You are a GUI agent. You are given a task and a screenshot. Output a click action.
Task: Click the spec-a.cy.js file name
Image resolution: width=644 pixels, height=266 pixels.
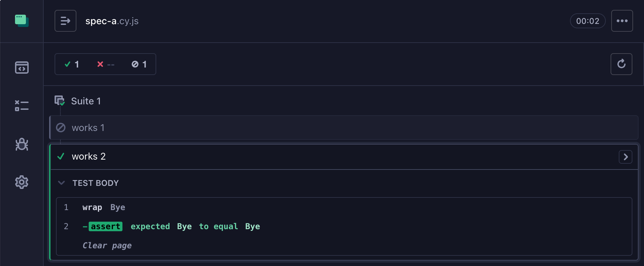(112, 21)
